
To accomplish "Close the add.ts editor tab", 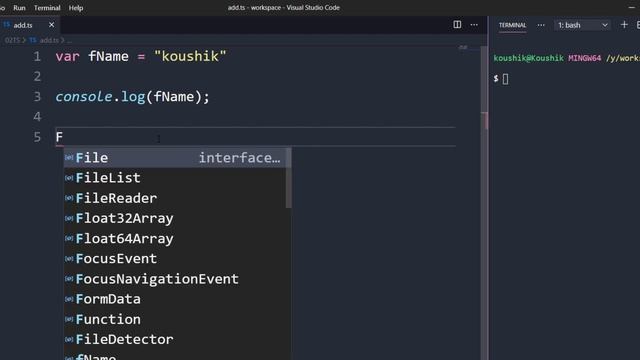I will point(51,25).
